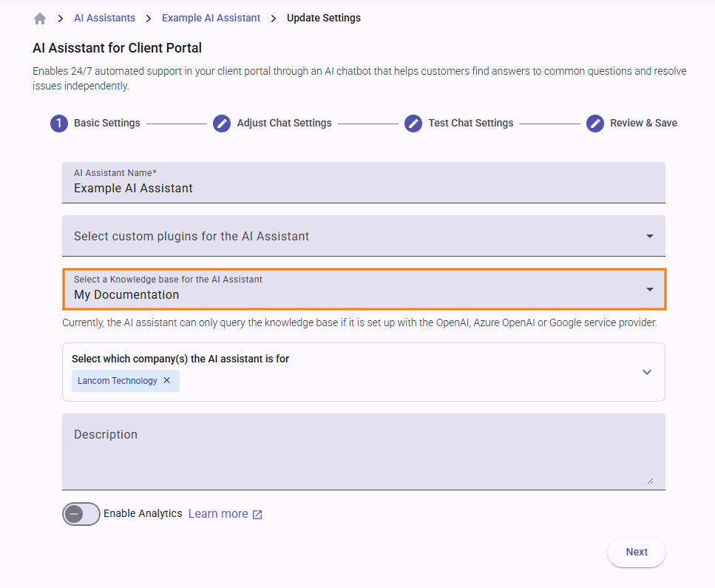The image size is (715, 588).
Task: Toggle the Enable Analytics switch
Action: [81, 514]
